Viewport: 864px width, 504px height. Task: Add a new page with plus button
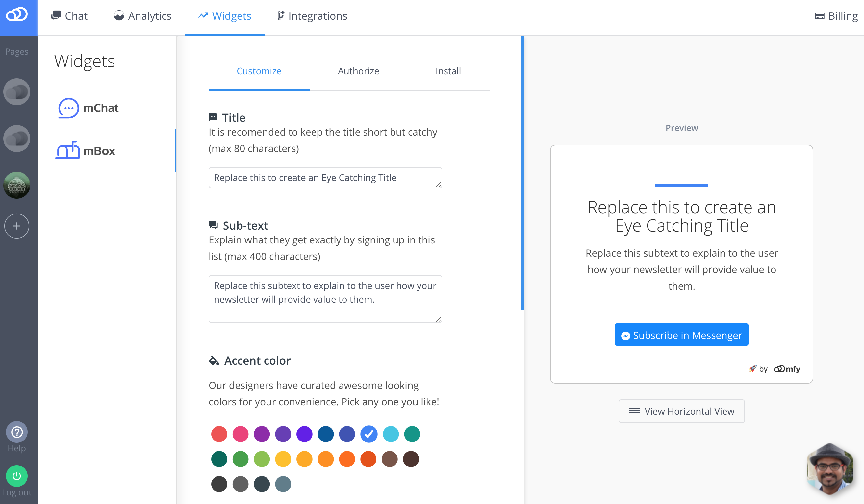click(x=17, y=226)
